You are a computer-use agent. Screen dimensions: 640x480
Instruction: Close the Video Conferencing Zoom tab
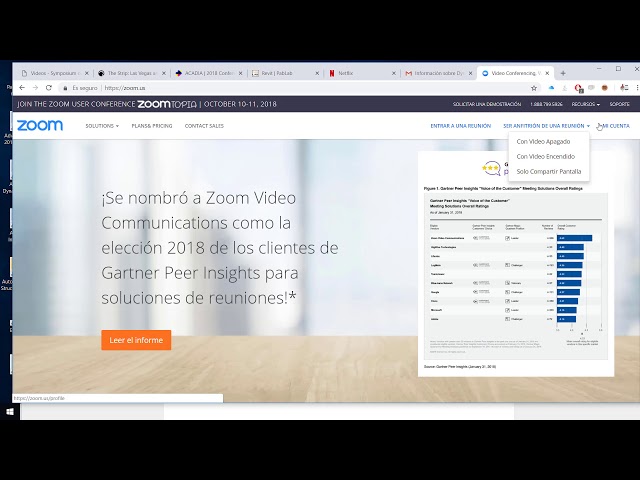click(x=547, y=73)
